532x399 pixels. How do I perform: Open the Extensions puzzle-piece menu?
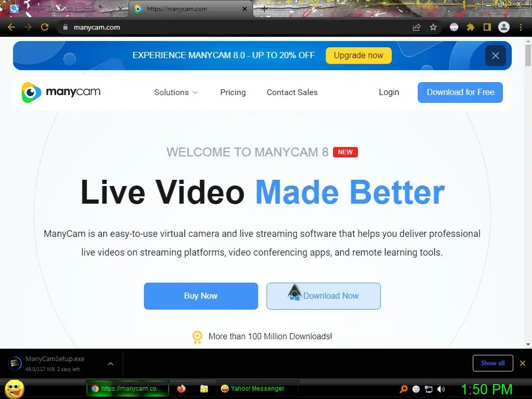point(471,28)
